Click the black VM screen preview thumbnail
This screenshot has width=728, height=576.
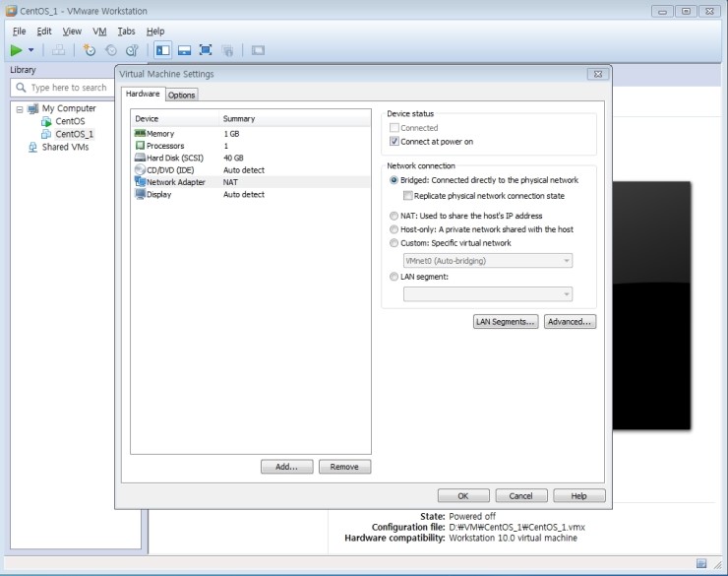651,305
